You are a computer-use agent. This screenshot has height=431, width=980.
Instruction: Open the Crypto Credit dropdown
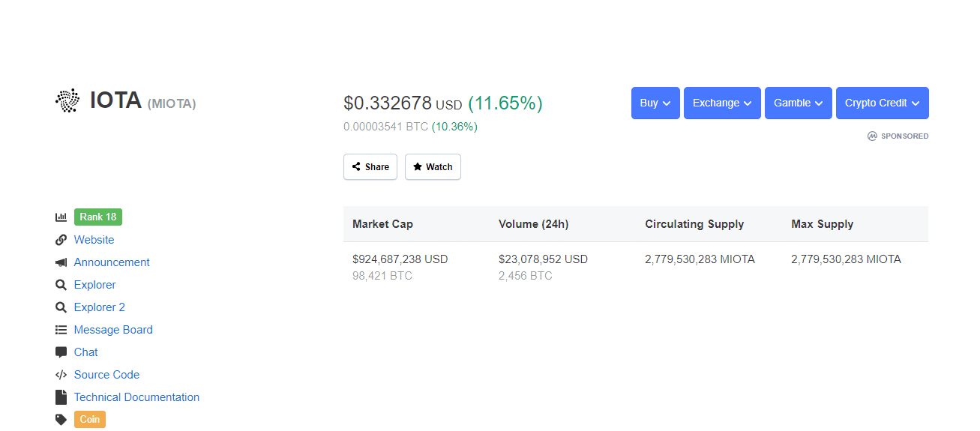[x=882, y=103]
